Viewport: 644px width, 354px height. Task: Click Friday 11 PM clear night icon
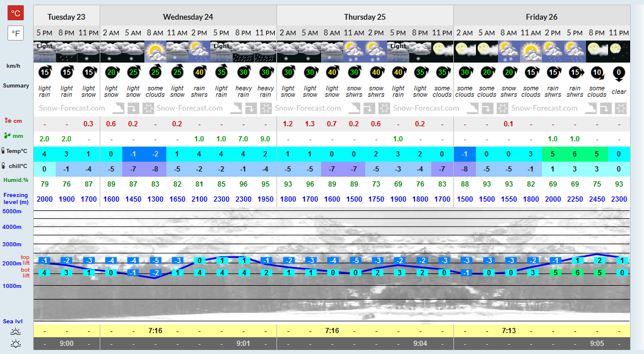(619, 52)
